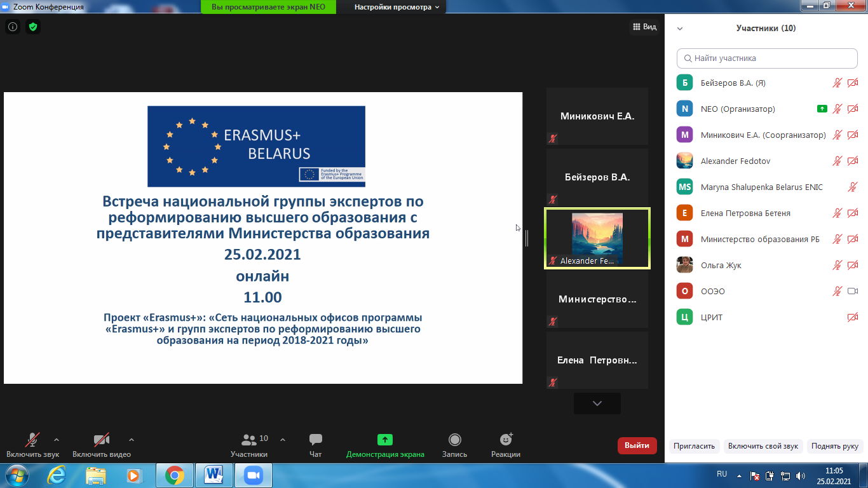The height and width of the screenshot is (488, 868).
Task: Open Microsoft Word from taskbar
Action: click(x=214, y=475)
